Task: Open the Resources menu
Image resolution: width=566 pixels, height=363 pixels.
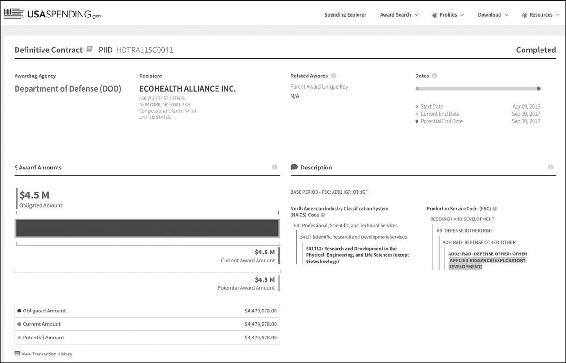Action: point(540,15)
